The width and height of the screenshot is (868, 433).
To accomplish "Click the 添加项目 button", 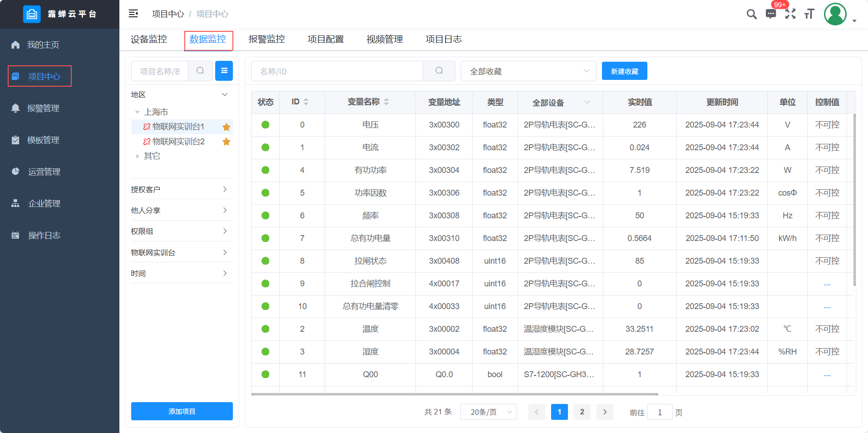I will (x=182, y=411).
